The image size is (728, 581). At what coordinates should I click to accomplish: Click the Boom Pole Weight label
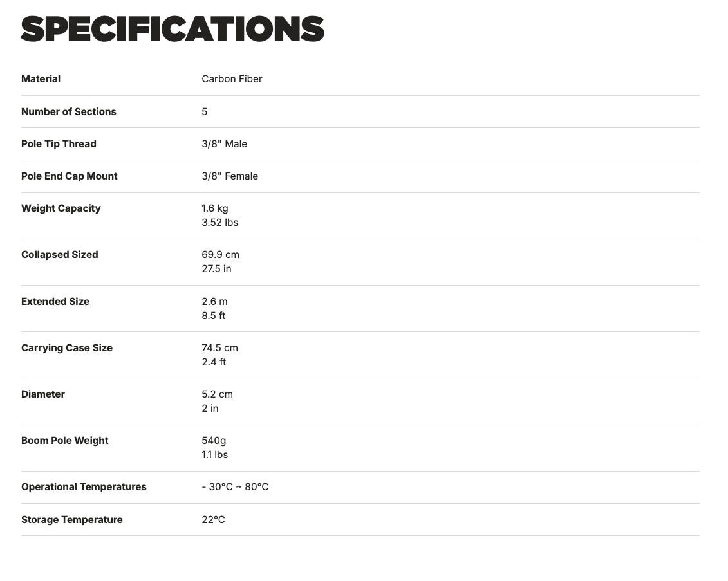pos(65,441)
